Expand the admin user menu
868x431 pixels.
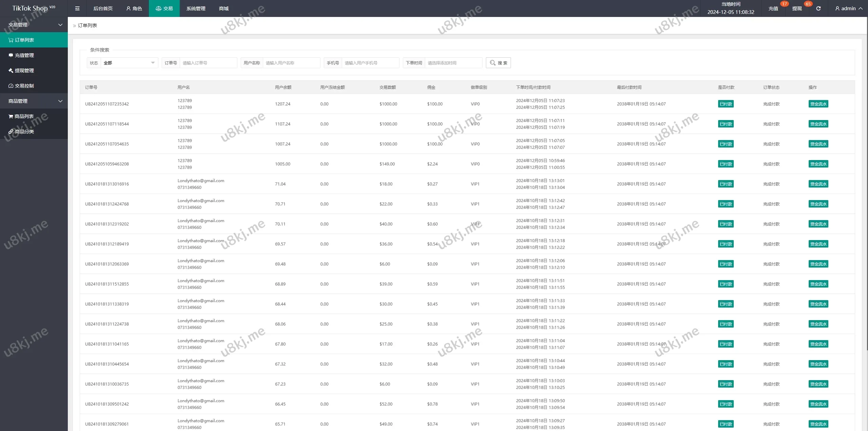[x=849, y=8]
